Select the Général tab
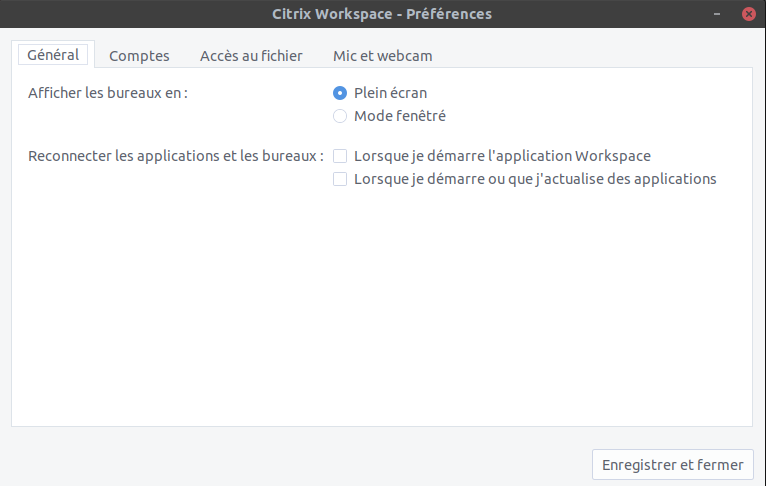 (53, 55)
